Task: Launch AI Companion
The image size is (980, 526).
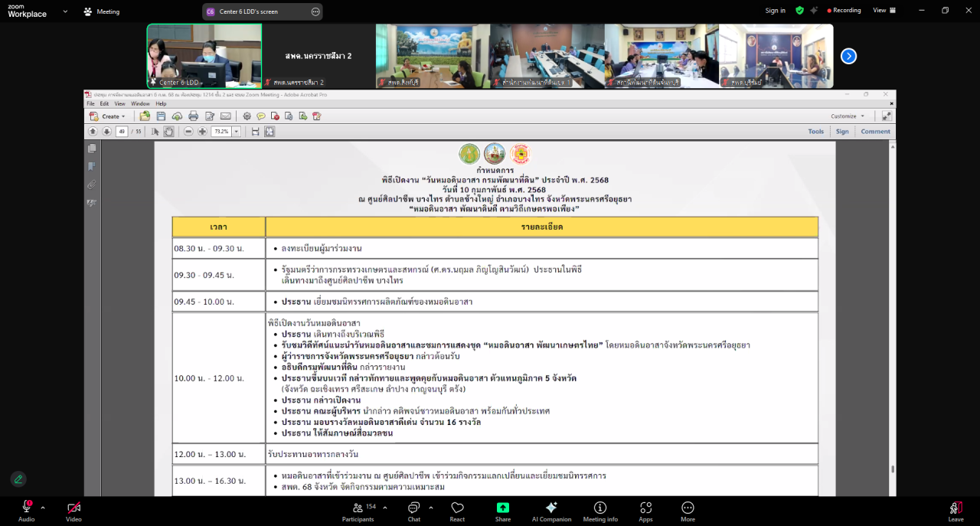Action: 550,509
